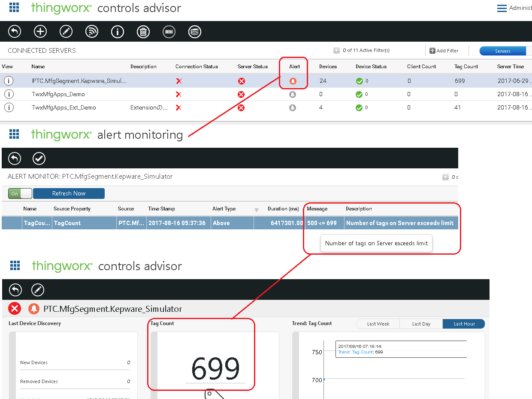The image size is (532, 399).
Task: Open the apps grid in controls advisor header
Action: point(14,7)
